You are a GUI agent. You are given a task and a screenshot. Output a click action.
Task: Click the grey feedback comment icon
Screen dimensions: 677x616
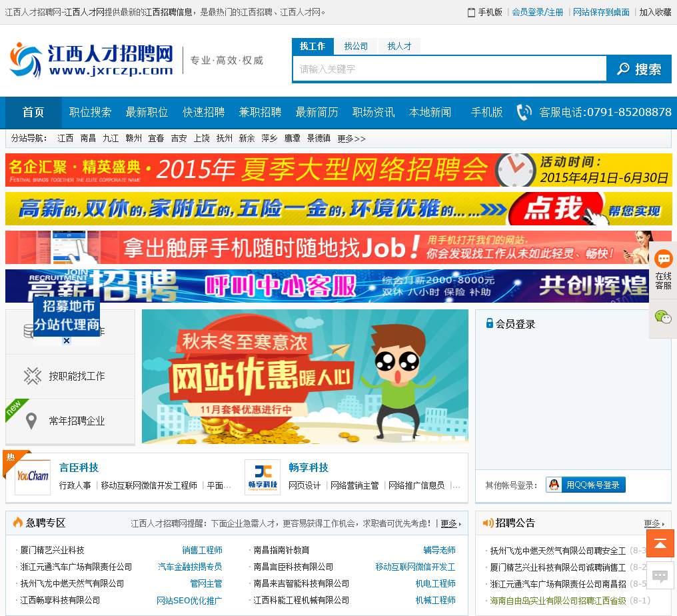[660, 575]
